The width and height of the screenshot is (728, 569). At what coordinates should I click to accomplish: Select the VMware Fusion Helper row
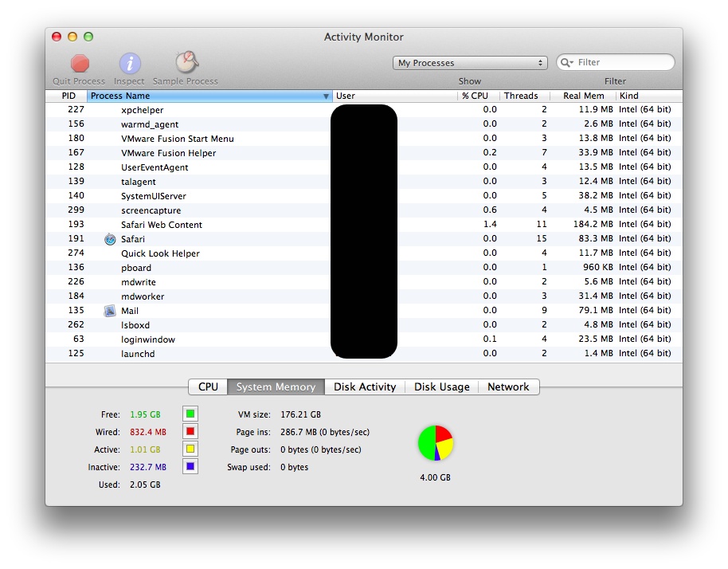363,153
